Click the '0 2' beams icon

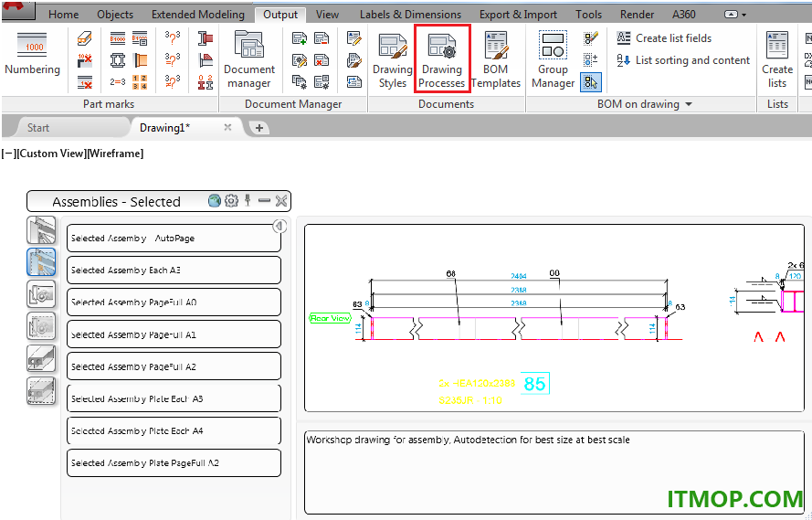(x=206, y=82)
